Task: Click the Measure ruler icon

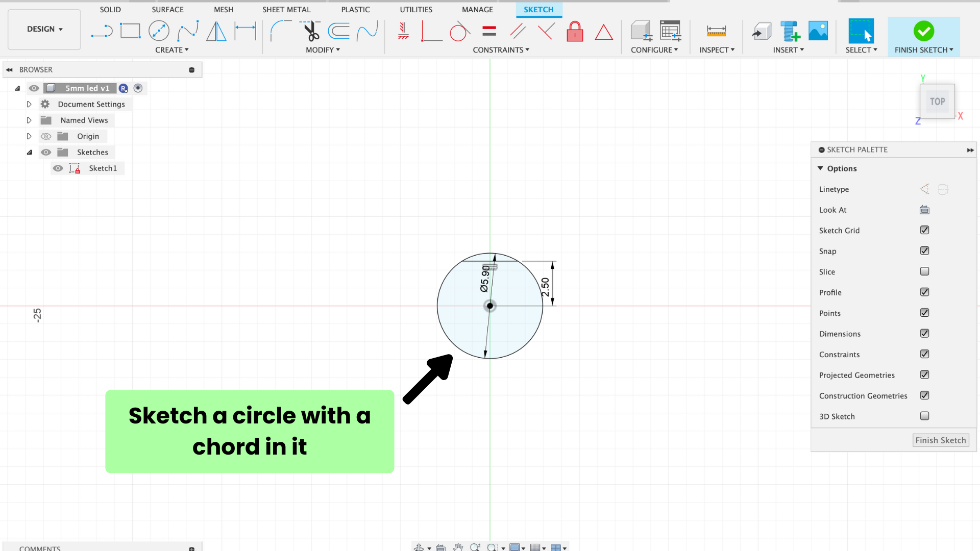Action: (x=716, y=31)
